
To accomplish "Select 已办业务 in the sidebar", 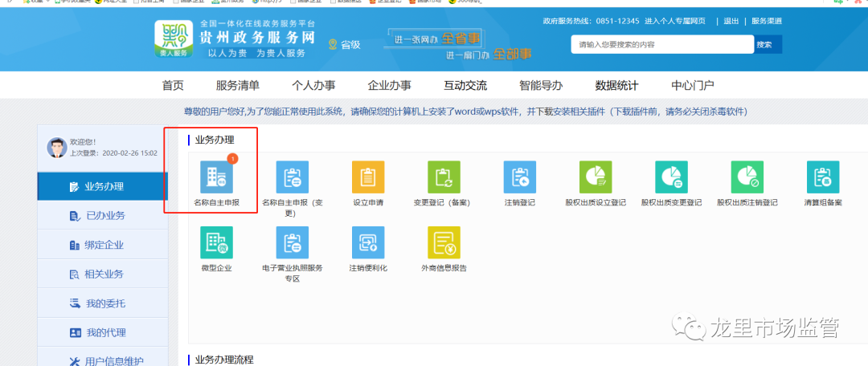I will coord(103,216).
